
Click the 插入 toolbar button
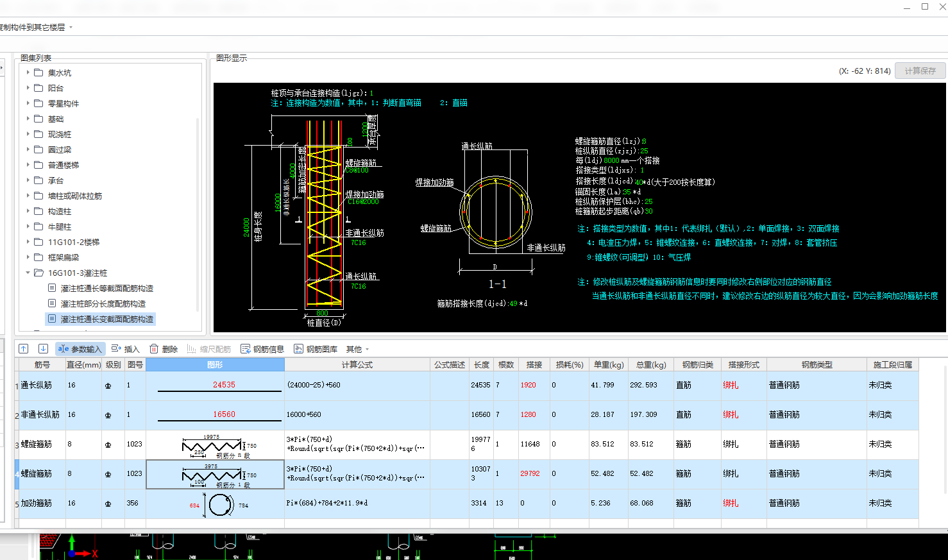point(125,349)
